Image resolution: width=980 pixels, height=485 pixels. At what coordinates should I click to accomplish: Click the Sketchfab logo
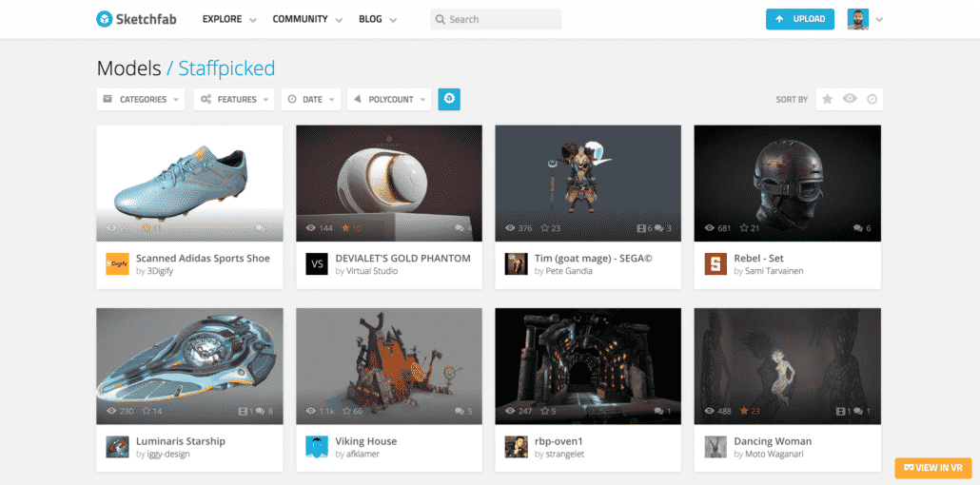[x=136, y=19]
